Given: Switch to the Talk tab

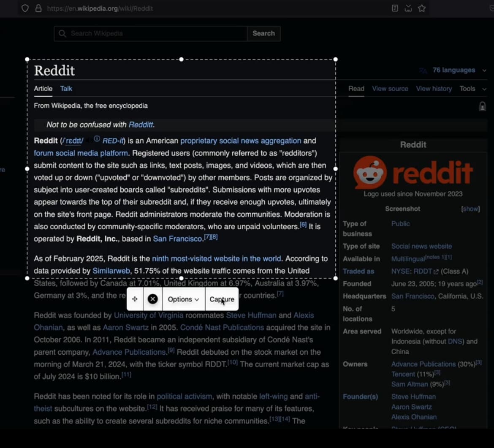Looking at the screenshot, I should 66,89.
